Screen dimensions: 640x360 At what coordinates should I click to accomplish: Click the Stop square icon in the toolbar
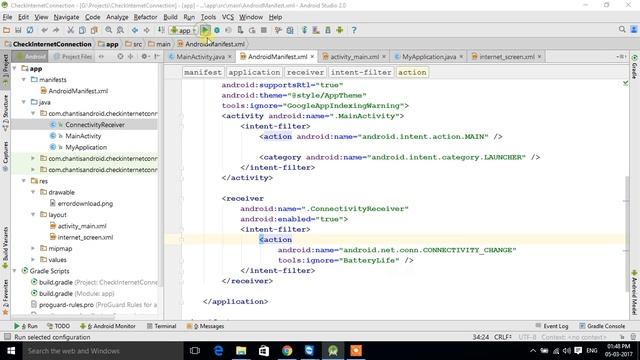tap(264, 30)
